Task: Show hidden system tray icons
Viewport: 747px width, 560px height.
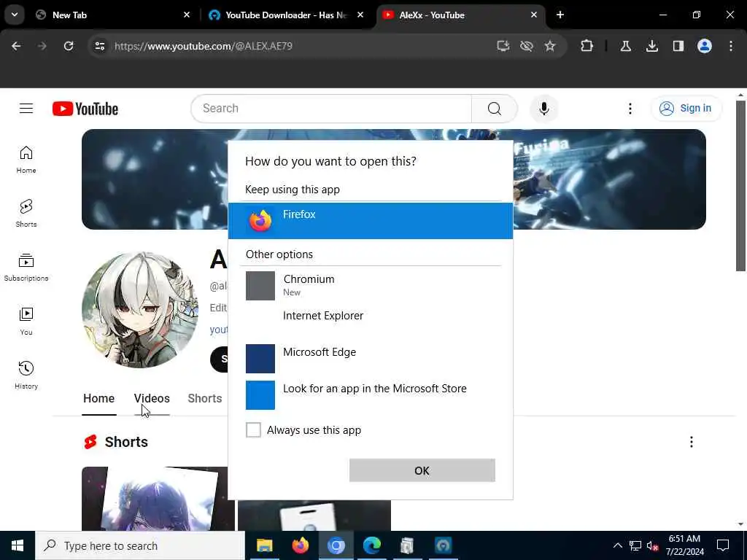Action: pyautogui.click(x=617, y=545)
